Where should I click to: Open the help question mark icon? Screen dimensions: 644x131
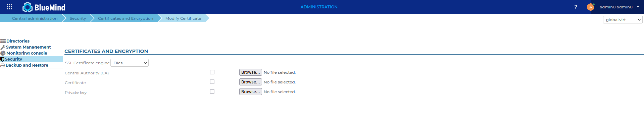[x=576, y=7]
